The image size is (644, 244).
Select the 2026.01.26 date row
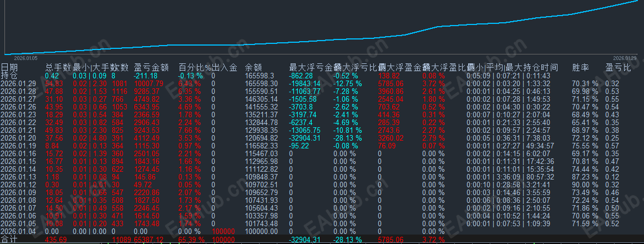coord(18,107)
